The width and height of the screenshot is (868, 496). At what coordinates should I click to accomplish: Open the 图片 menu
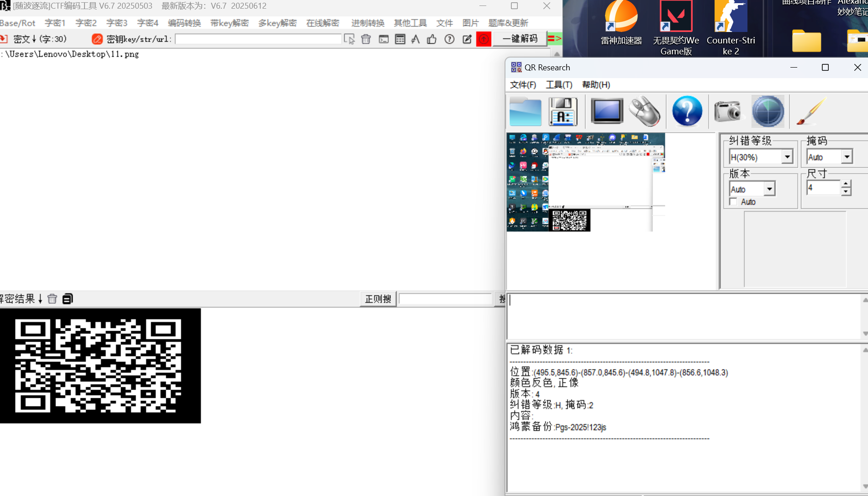pyautogui.click(x=471, y=23)
